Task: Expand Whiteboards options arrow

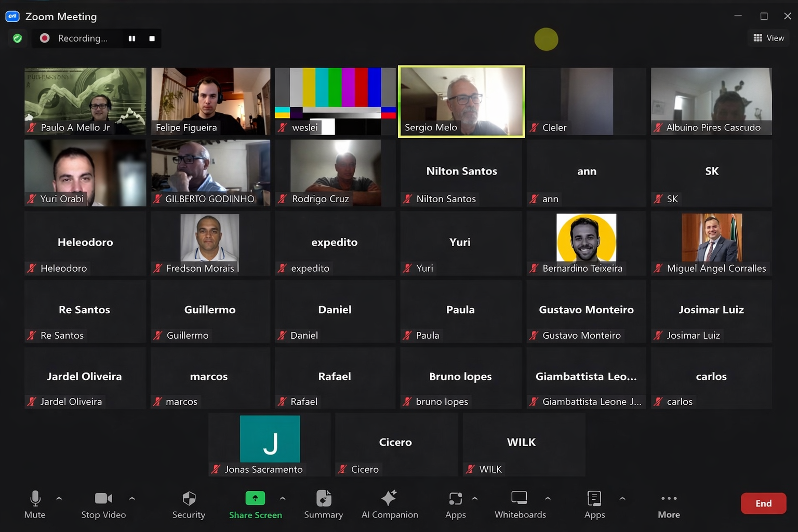Action: 548,498
